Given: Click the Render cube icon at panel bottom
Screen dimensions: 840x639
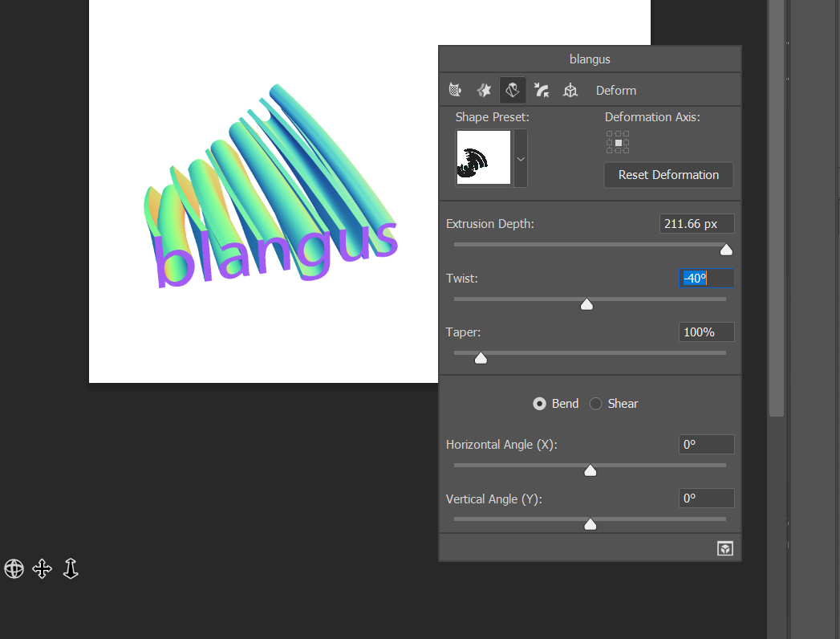Looking at the screenshot, I should [724, 548].
